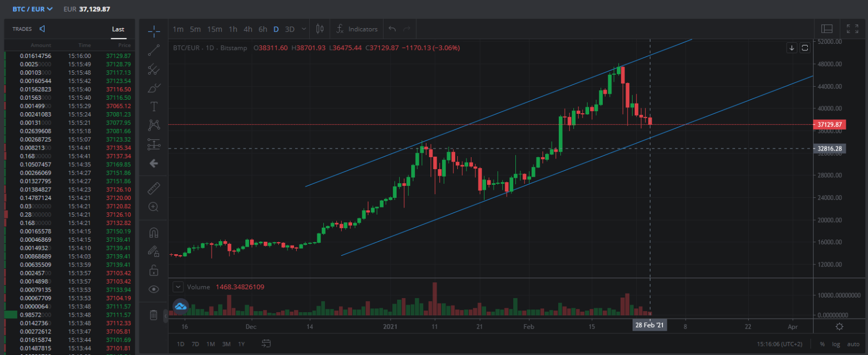This screenshot has width=868, height=355.
Task: Open the Indicators menu
Action: click(357, 29)
